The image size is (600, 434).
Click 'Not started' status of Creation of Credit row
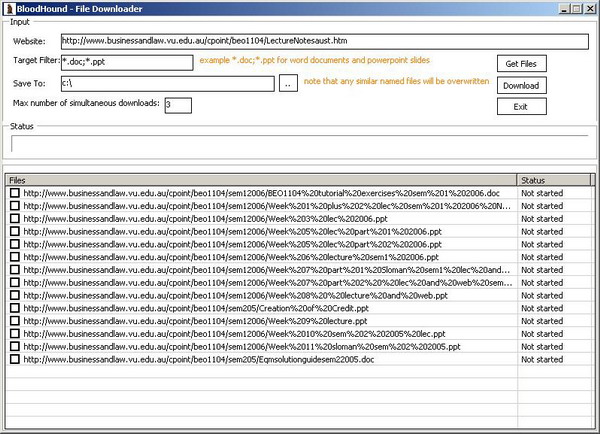542,308
